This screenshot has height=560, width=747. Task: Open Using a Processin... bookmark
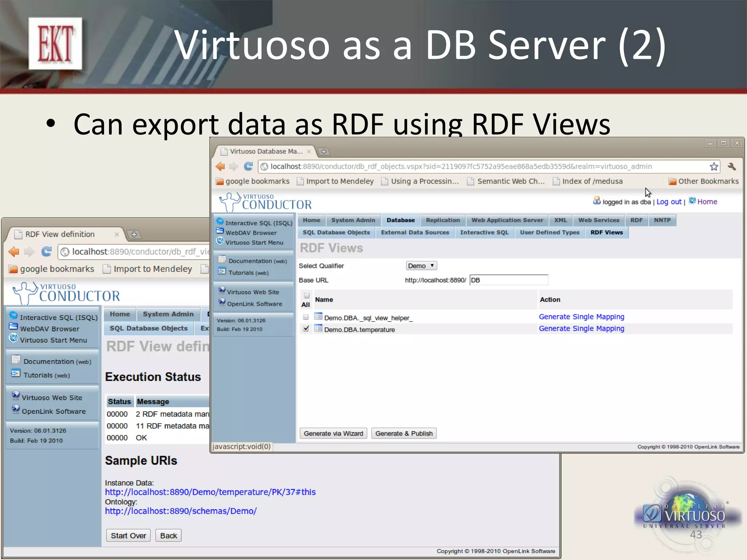420,181
